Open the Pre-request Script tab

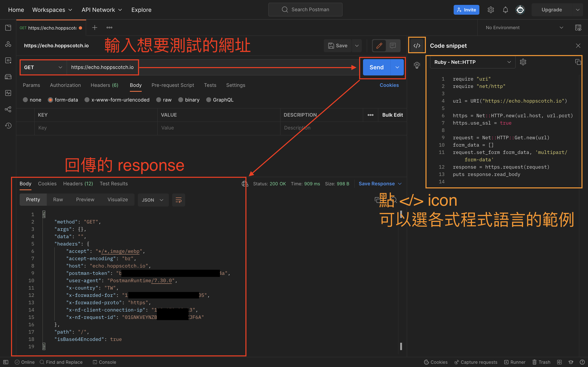click(x=173, y=85)
